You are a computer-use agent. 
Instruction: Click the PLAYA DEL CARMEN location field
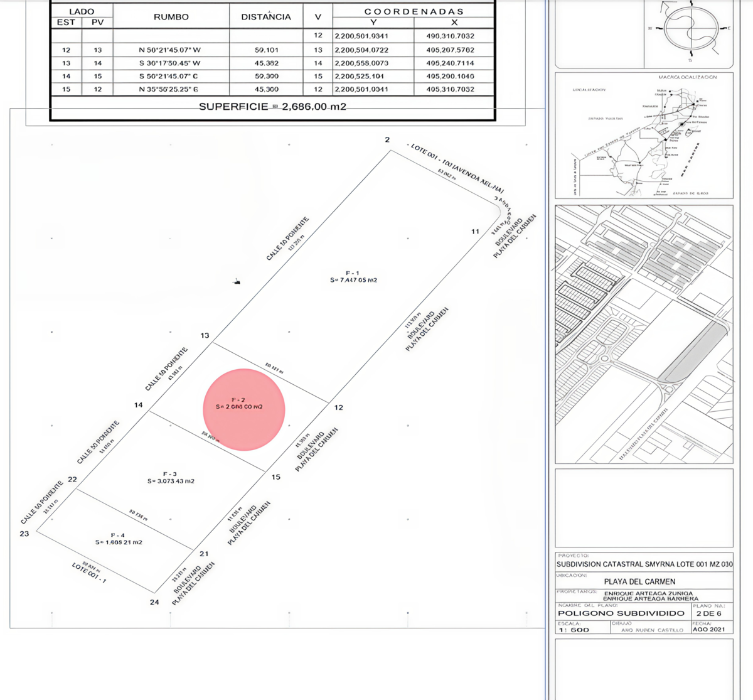click(639, 581)
